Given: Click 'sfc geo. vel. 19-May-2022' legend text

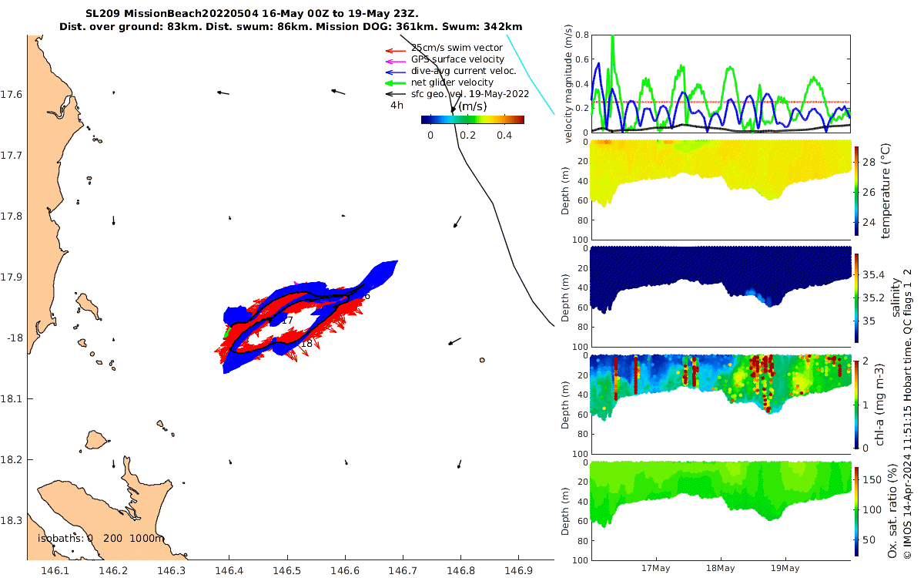Looking at the screenshot, I should (x=470, y=94).
